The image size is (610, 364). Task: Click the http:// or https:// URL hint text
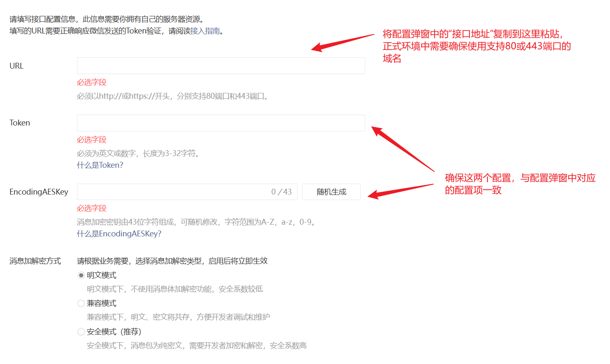(173, 96)
